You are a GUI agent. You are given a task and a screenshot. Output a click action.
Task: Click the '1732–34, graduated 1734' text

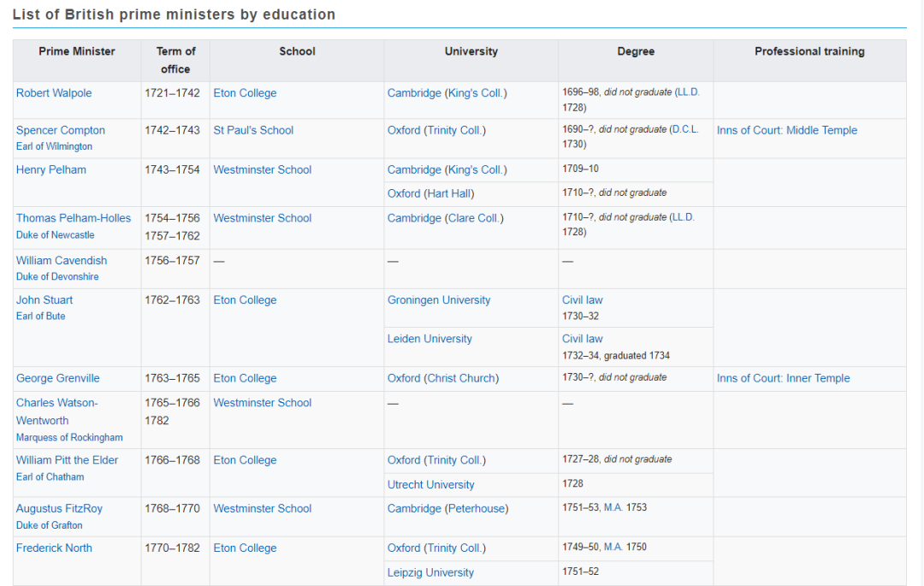[x=616, y=355]
